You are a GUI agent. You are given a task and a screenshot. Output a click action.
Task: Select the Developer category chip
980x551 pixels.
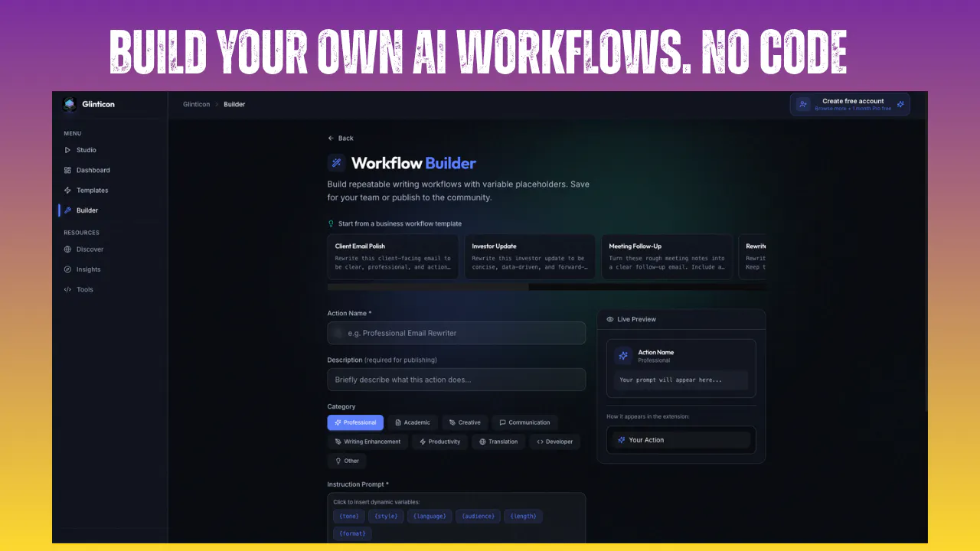click(x=554, y=442)
